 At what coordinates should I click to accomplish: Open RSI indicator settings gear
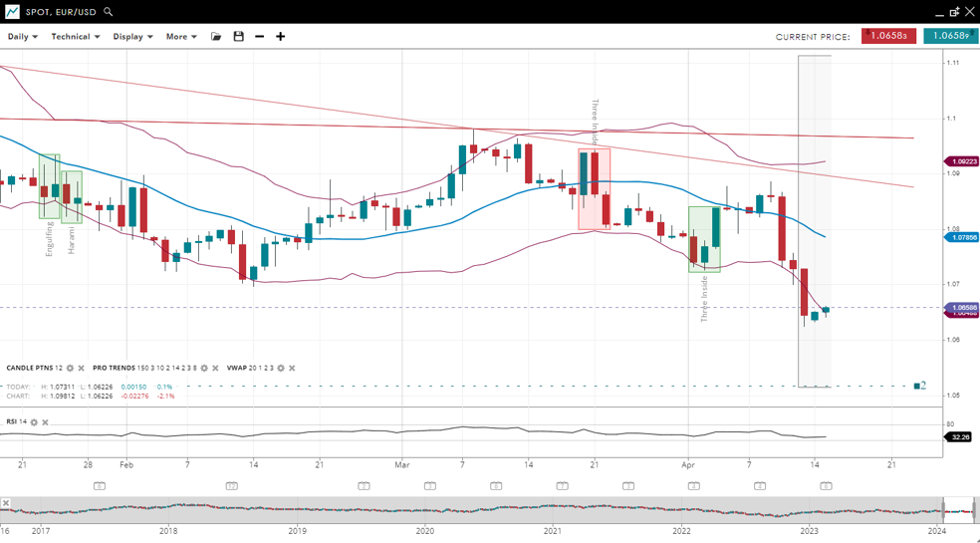(34, 422)
